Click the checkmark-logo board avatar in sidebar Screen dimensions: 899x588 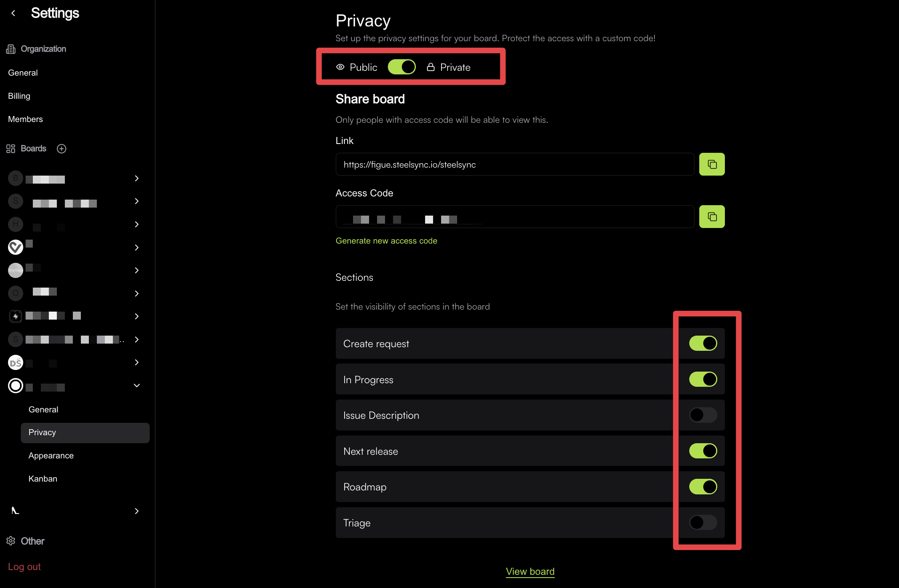pos(15,247)
